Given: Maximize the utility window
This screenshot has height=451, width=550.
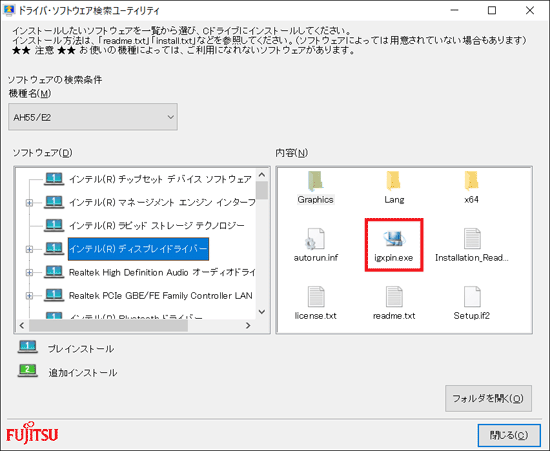Looking at the screenshot, I should (492, 10).
